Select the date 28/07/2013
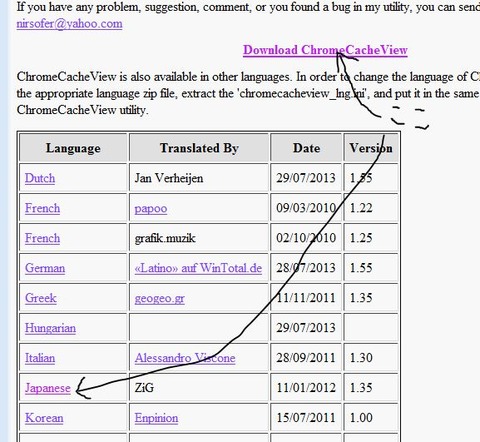Screen dimensions: 480x442 point(306,268)
